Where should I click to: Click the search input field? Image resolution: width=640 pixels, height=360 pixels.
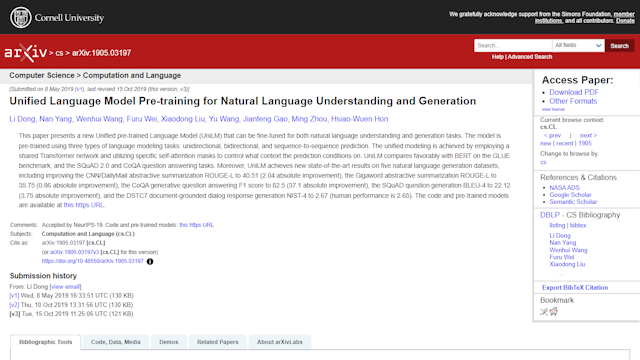click(513, 45)
